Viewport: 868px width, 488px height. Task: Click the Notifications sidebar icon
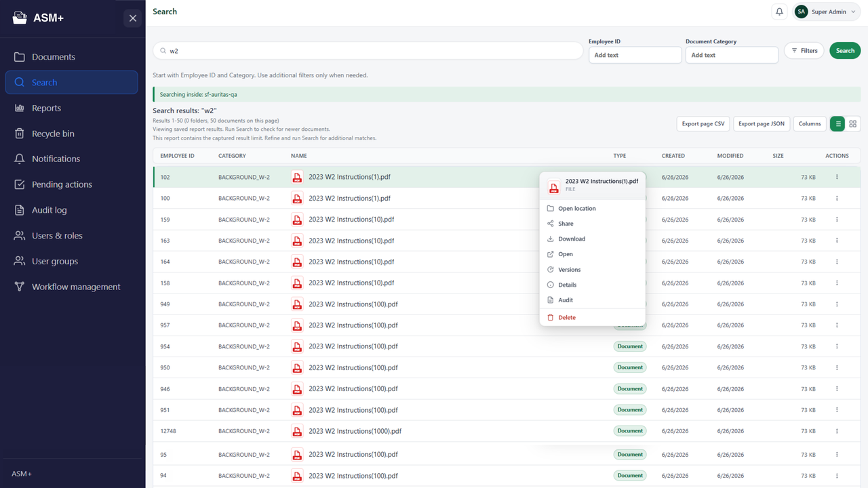[x=19, y=159]
